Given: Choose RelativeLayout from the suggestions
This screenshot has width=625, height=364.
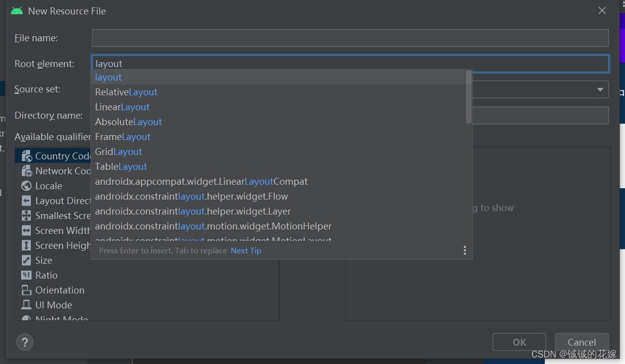Looking at the screenshot, I should click(x=278, y=92).
